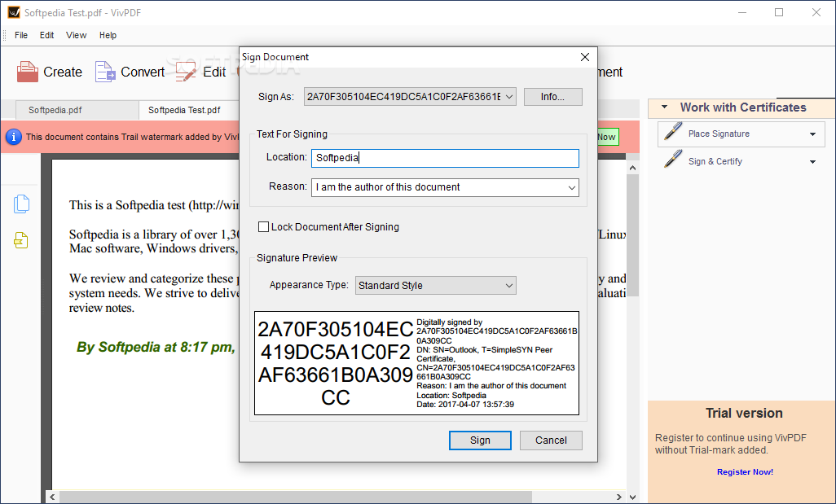Click the vertical scrollbar up arrow

click(632, 168)
